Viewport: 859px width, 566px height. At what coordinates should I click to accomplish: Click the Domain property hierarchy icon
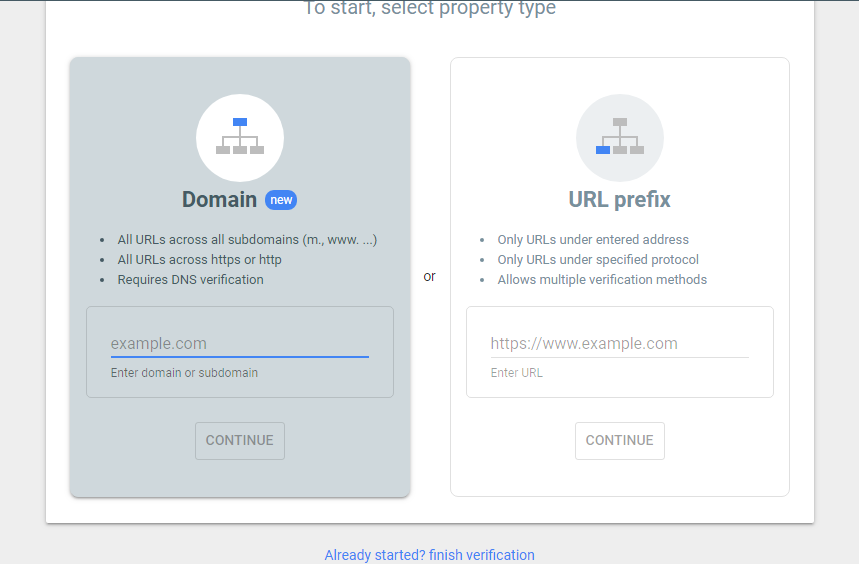[240, 138]
